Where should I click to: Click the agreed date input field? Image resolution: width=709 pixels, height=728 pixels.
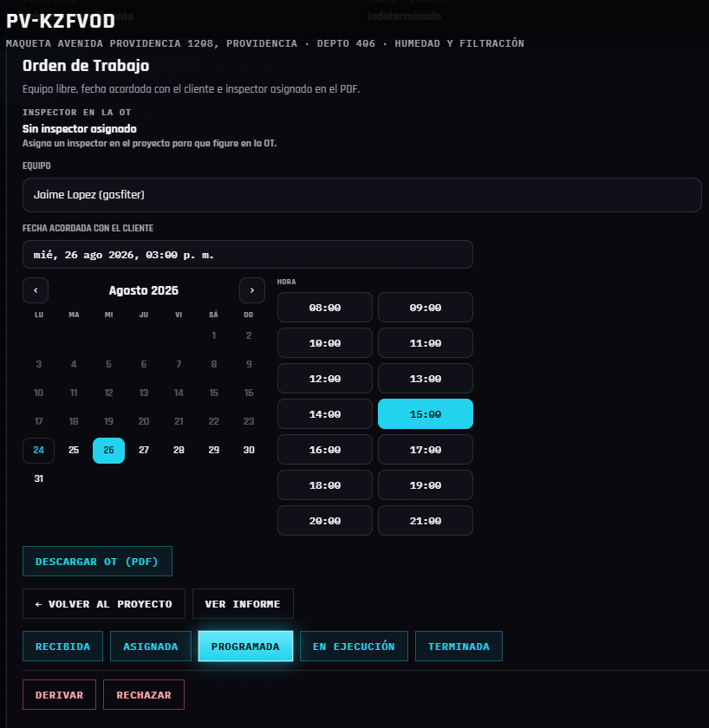pos(248,255)
